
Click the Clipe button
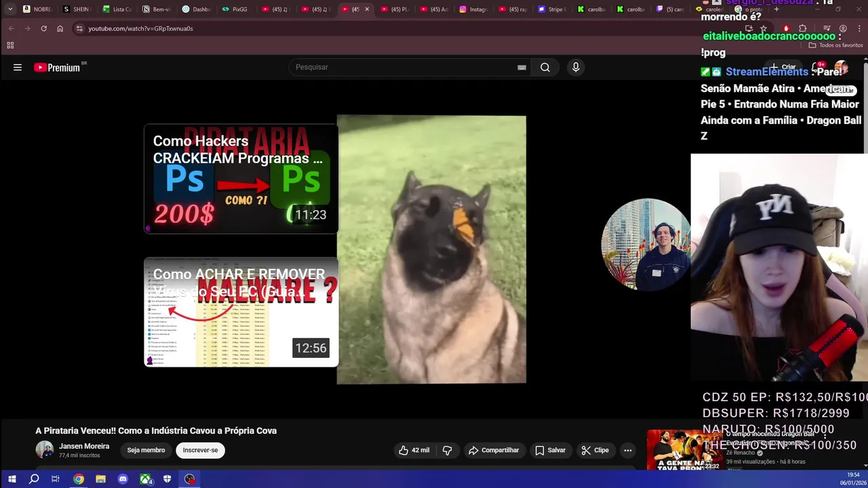point(595,450)
